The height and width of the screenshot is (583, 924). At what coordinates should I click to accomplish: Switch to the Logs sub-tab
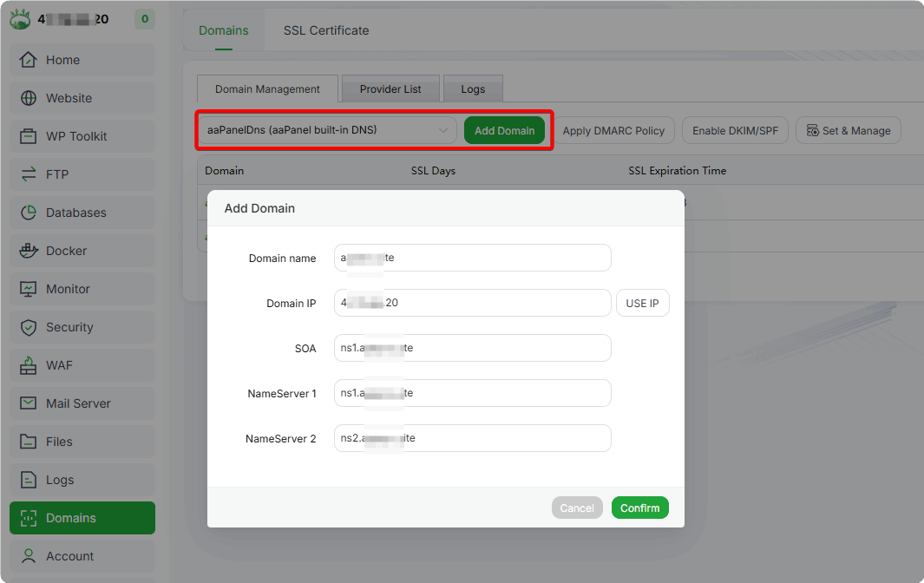pos(473,88)
